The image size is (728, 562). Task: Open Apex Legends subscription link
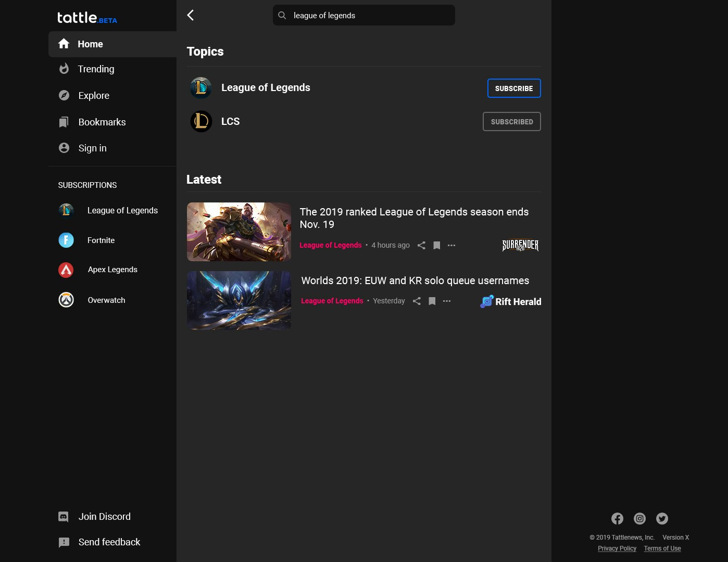tap(112, 270)
